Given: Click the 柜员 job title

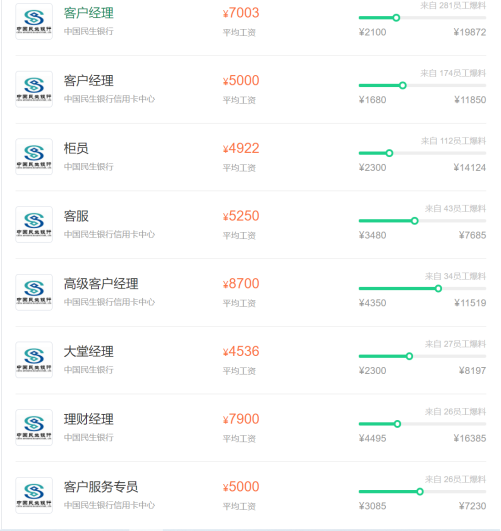Looking at the screenshot, I should coord(76,148).
